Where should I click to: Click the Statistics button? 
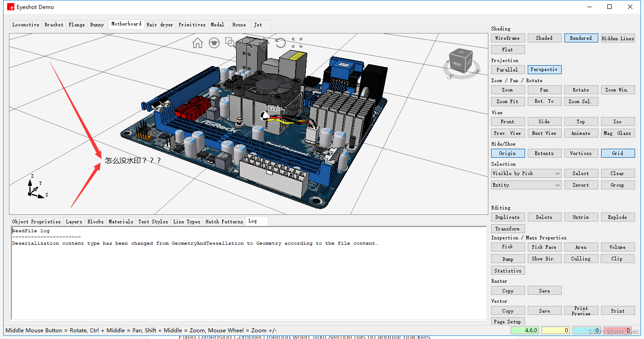tap(508, 271)
